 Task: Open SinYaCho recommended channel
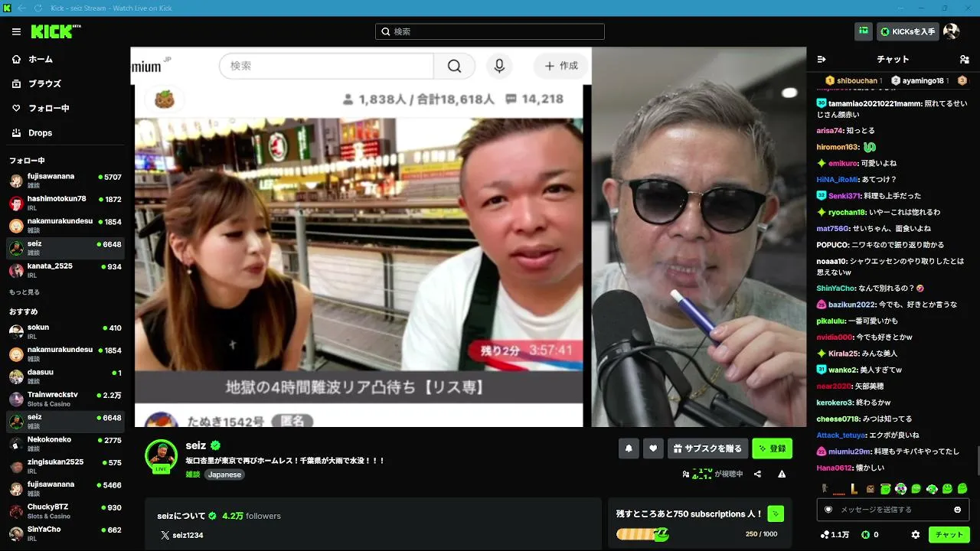[x=65, y=533]
